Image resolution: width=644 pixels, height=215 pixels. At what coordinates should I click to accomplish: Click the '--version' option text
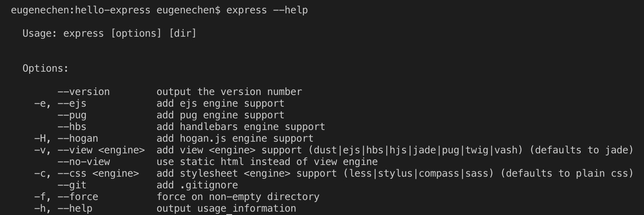click(83, 92)
